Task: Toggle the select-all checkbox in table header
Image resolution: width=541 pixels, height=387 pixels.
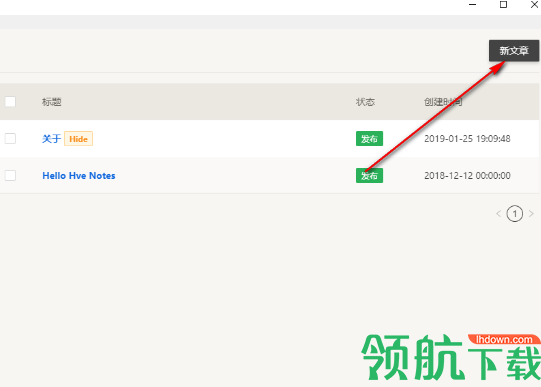Action: (10, 102)
